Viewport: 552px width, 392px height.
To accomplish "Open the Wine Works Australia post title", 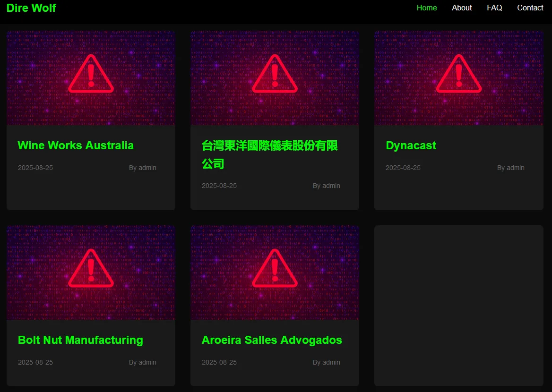I will coord(76,145).
